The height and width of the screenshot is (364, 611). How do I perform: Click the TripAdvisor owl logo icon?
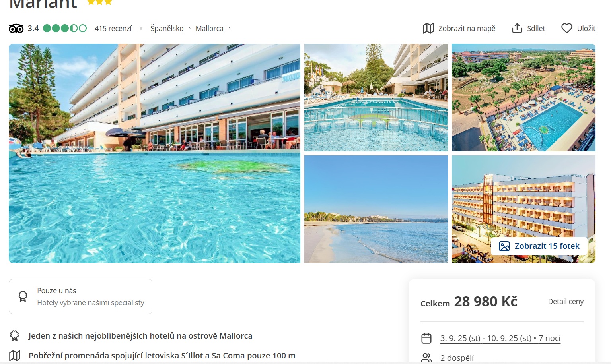pos(16,29)
